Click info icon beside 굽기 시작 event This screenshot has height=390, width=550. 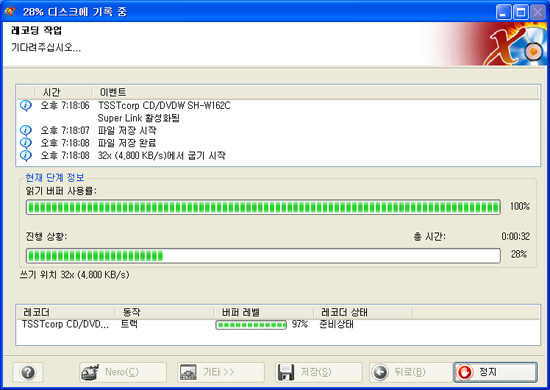coord(26,155)
